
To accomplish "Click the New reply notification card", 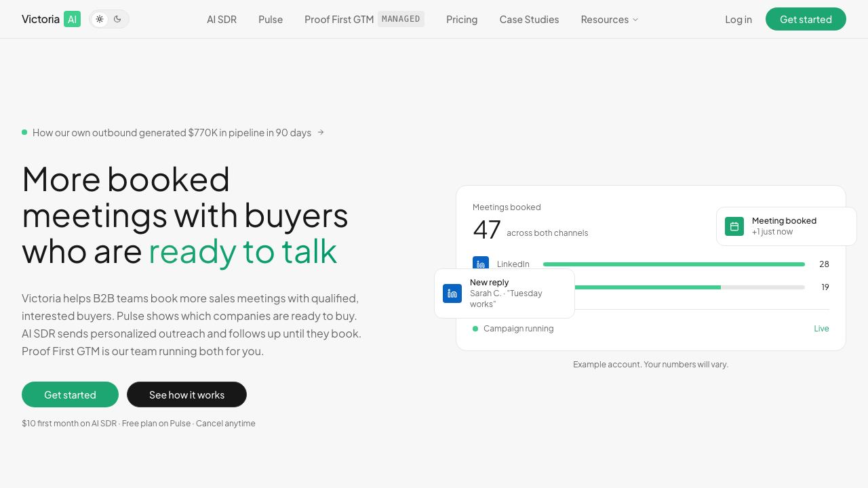I will coord(505,293).
